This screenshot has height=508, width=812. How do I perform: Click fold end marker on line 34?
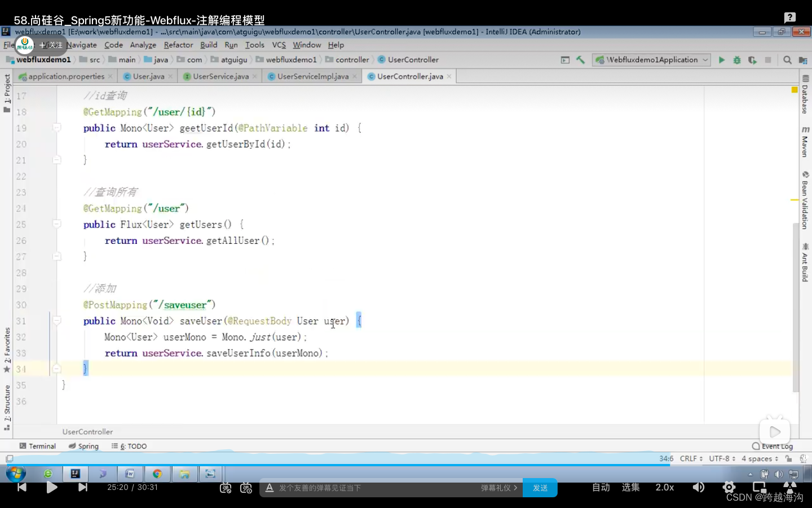click(56, 369)
